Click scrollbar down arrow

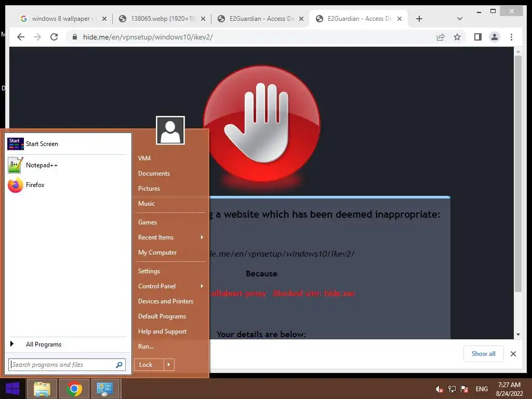pyautogui.click(x=518, y=335)
